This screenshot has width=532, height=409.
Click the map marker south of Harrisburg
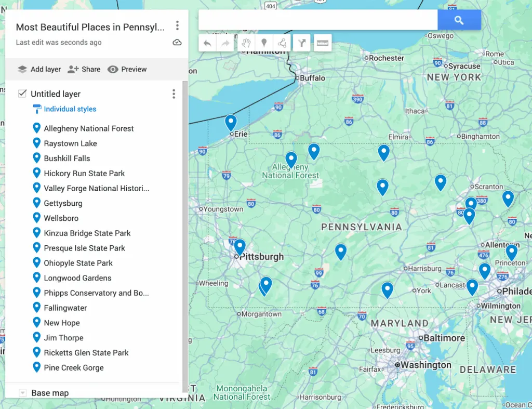pyautogui.click(x=387, y=290)
